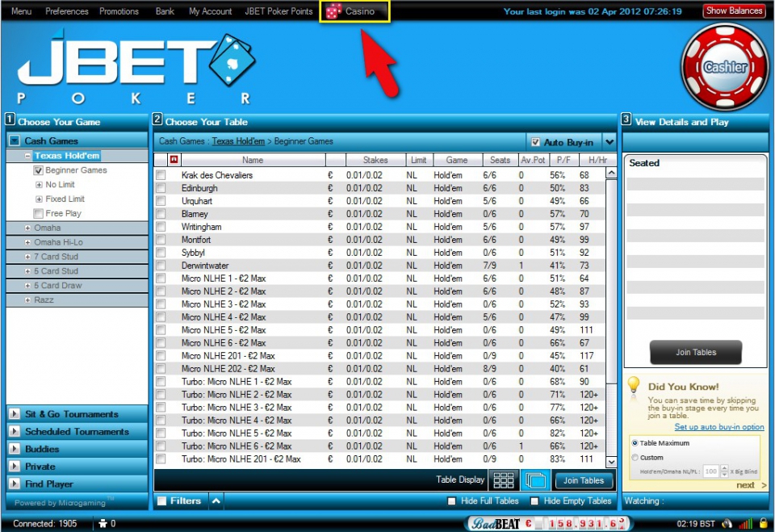Enable Hide Full Tables
Screen dimensions: 775x532
(x=451, y=501)
